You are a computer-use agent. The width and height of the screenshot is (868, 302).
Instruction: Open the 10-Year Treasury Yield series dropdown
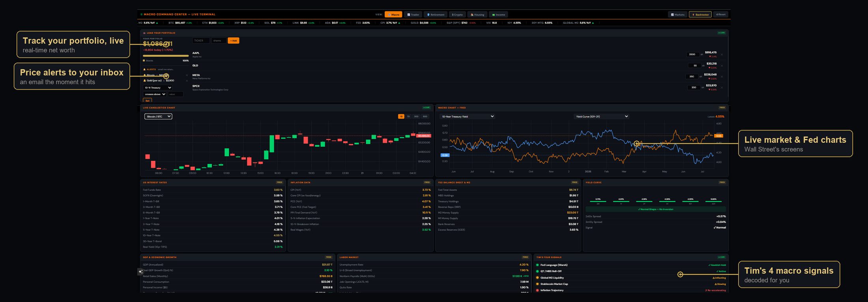point(467,116)
